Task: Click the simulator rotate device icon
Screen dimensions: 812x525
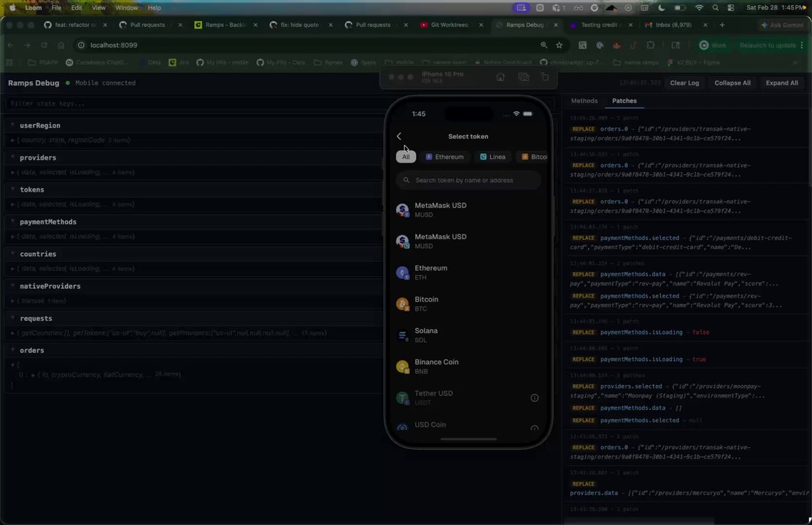Action: click(x=545, y=77)
